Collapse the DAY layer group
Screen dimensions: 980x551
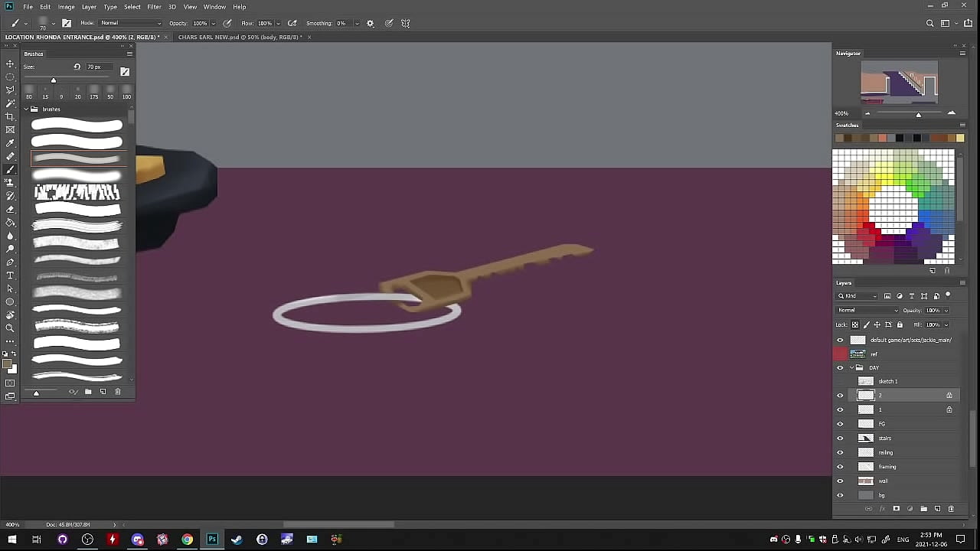coord(851,368)
